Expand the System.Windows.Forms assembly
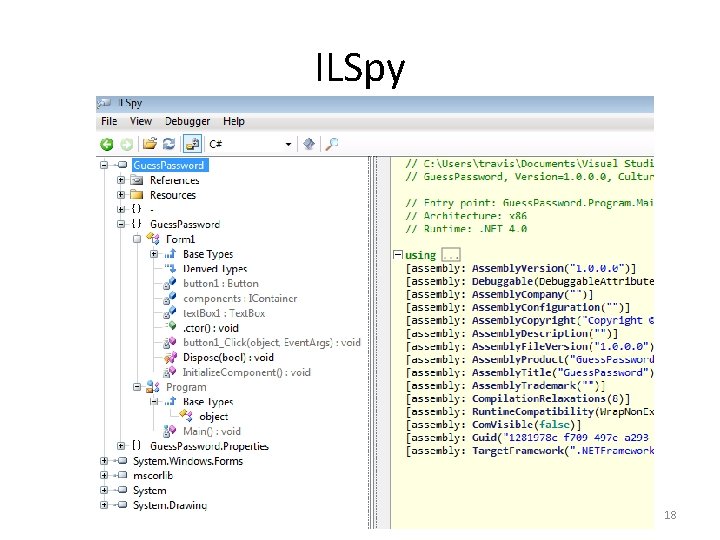Screen dimensions: 720x540 click(104, 461)
